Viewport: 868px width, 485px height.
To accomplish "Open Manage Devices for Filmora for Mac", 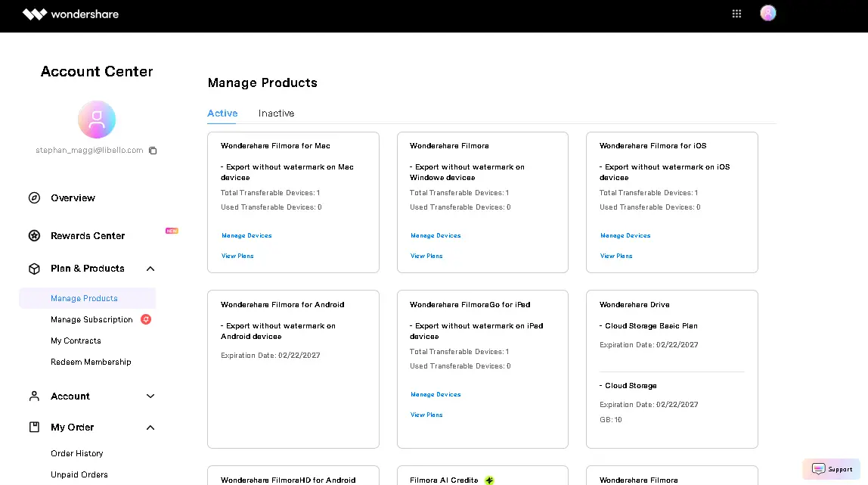I will pos(246,235).
